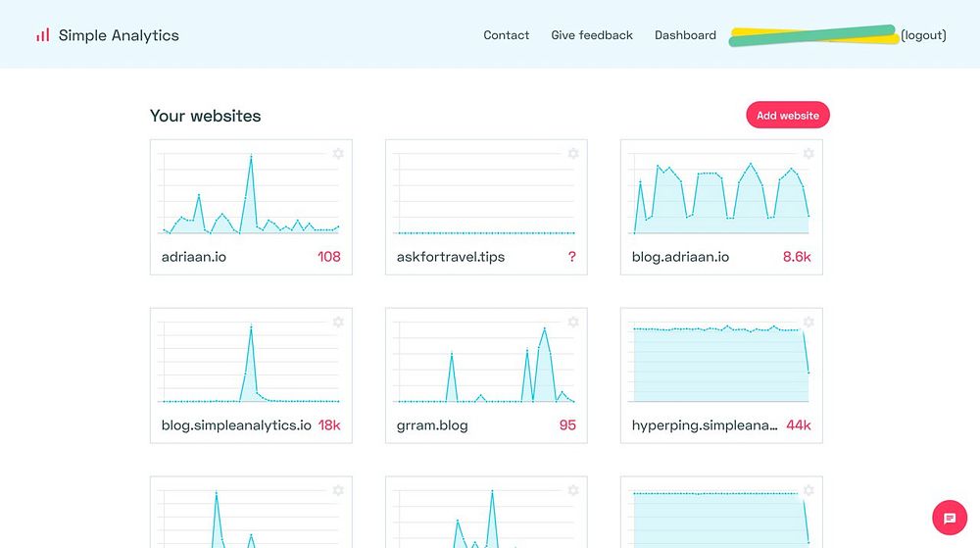Click the adriaan.io traffic chart
Screen dimensions: 980x548
[248, 193]
